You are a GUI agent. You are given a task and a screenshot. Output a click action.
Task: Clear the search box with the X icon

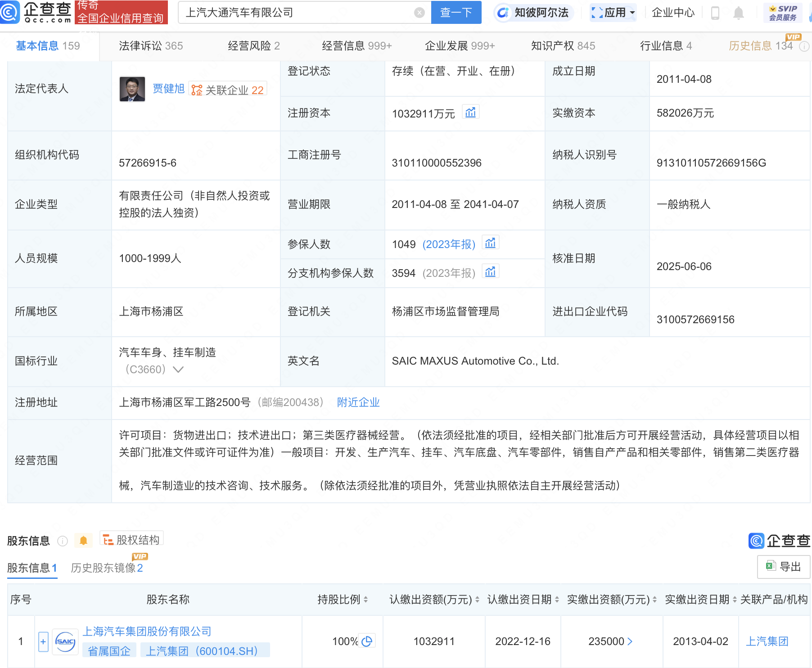[x=420, y=13]
